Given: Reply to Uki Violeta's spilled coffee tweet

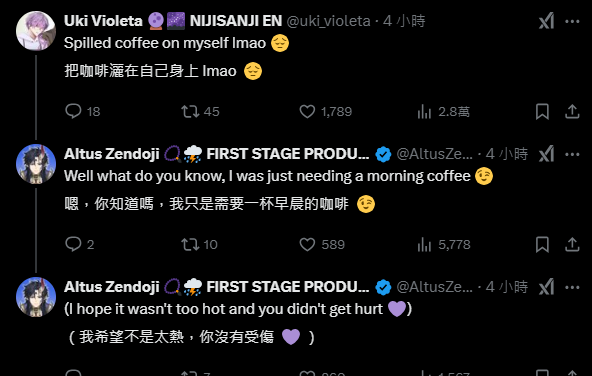Looking at the screenshot, I should 73,111.
